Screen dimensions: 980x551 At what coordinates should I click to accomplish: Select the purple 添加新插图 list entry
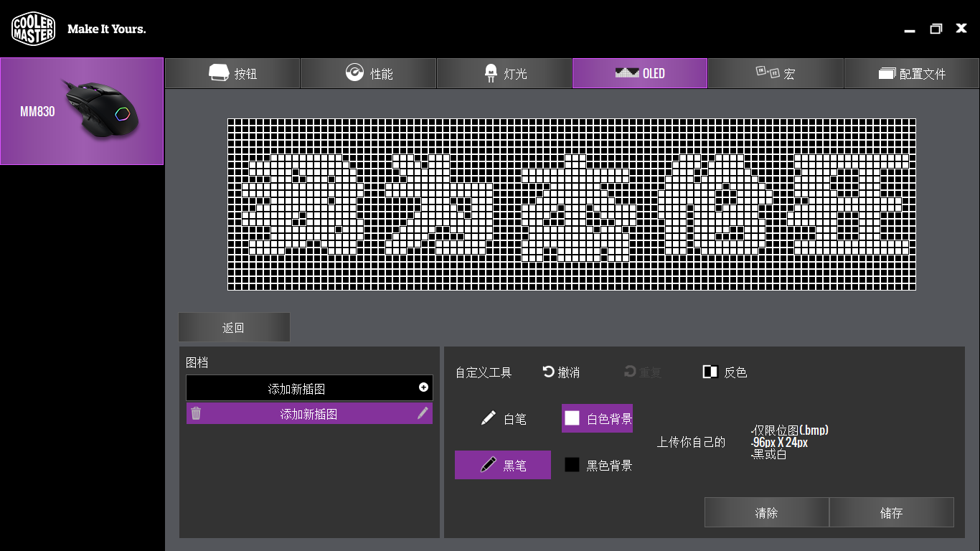pos(309,414)
